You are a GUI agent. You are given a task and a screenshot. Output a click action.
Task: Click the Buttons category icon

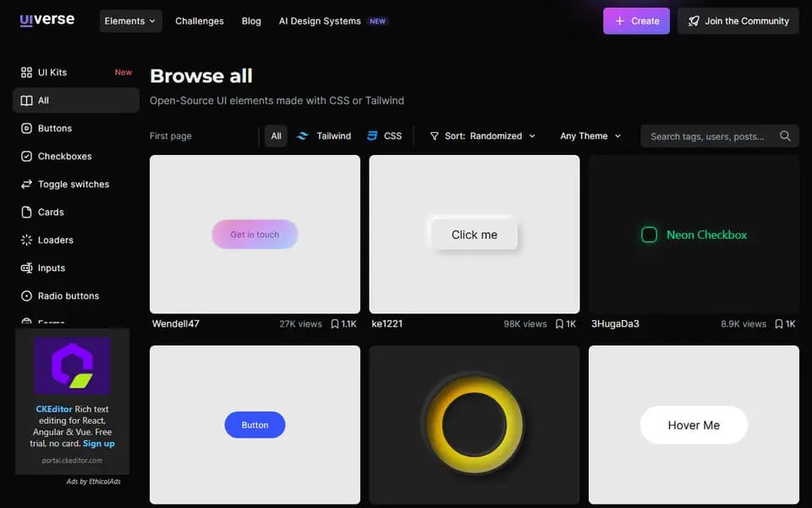tap(26, 129)
